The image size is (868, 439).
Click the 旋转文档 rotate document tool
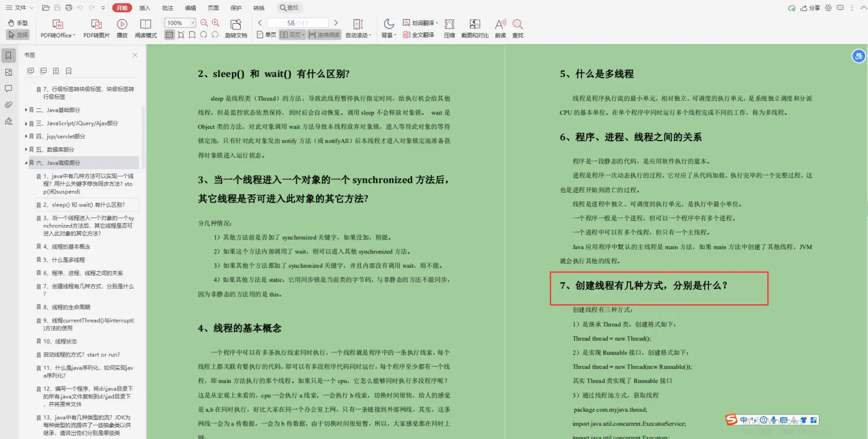(x=236, y=28)
